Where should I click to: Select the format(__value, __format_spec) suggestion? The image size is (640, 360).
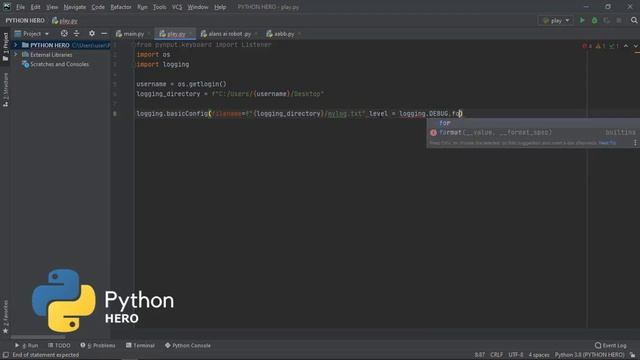click(x=533, y=132)
